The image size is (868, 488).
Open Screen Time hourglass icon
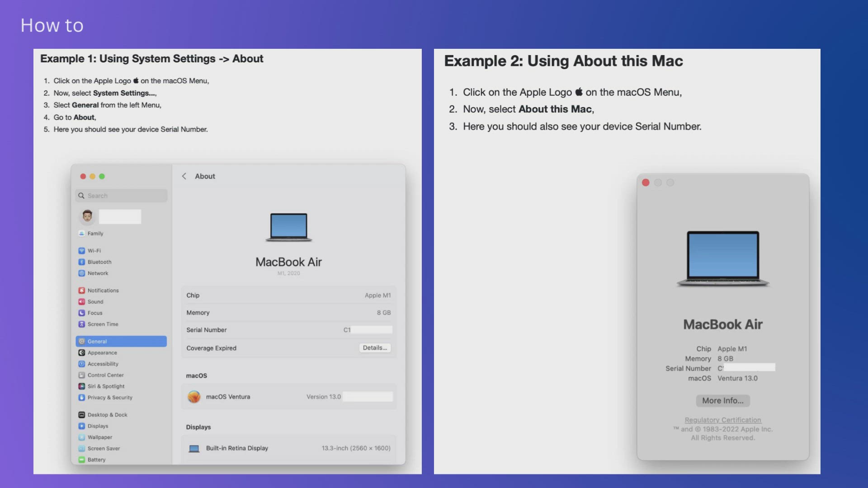81,324
